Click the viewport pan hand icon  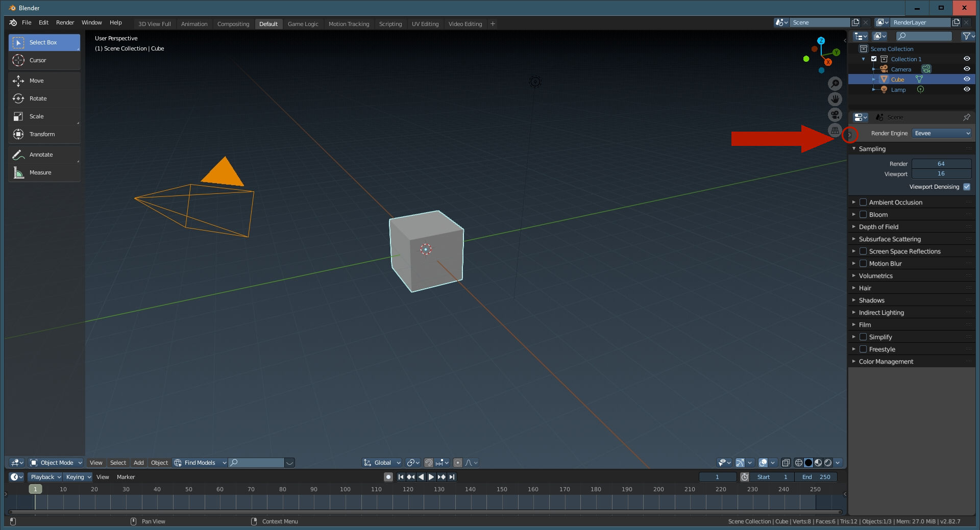tap(835, 99)
